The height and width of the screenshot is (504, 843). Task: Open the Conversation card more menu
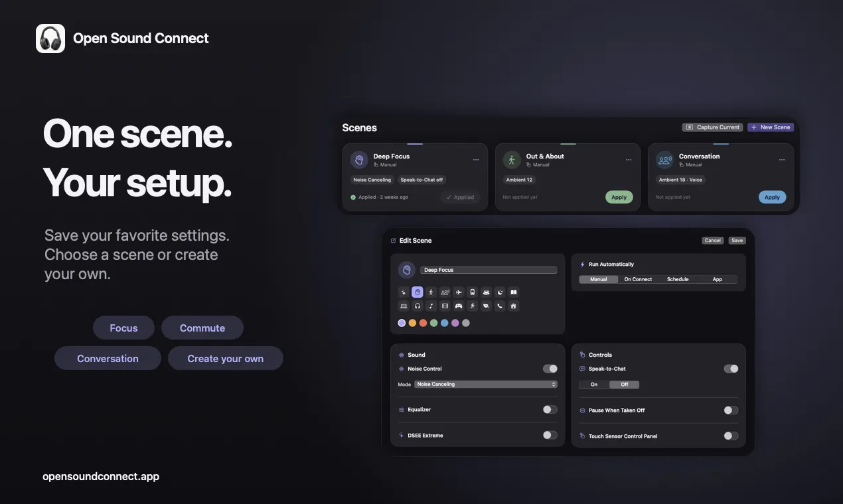pyautogui.click(x=782, y=160)
